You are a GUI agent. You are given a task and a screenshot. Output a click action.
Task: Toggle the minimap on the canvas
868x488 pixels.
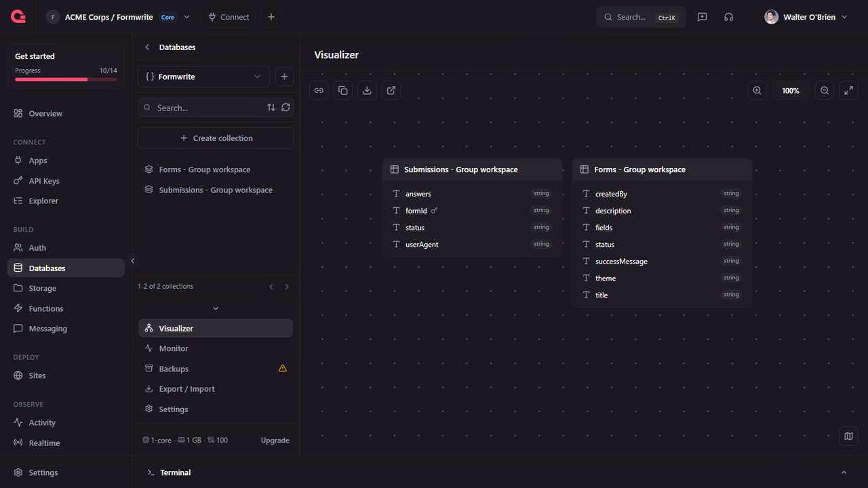point(848,436)
